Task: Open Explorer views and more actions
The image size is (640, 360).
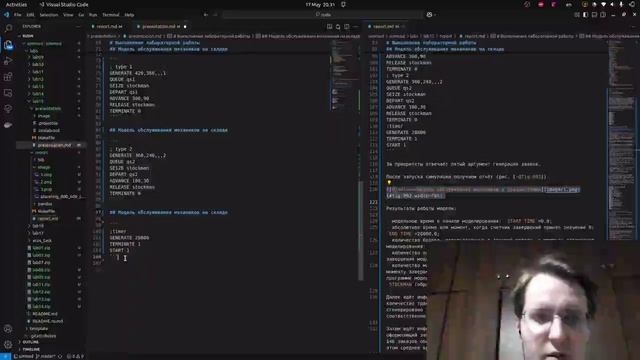Action: [x=78, y=27]
